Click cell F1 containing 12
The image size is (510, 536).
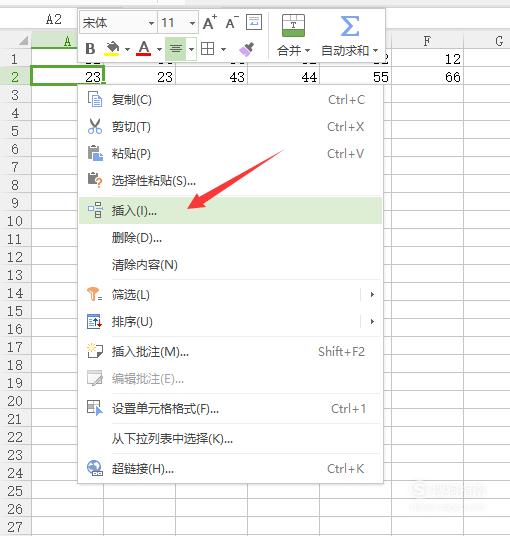tap(427, 59)
